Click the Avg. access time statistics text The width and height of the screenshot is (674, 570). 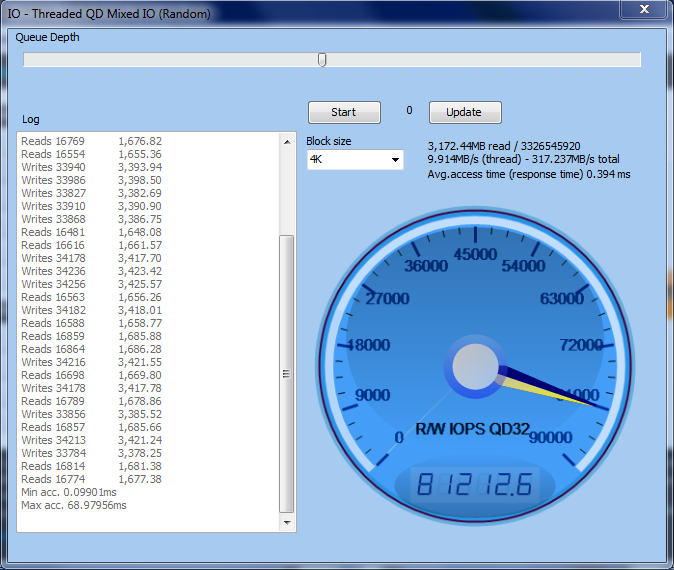click(x=529, y=174)
